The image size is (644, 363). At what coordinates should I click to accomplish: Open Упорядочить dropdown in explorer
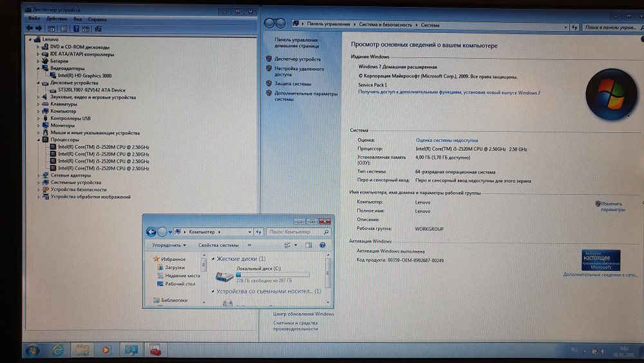tap(169, 245)
